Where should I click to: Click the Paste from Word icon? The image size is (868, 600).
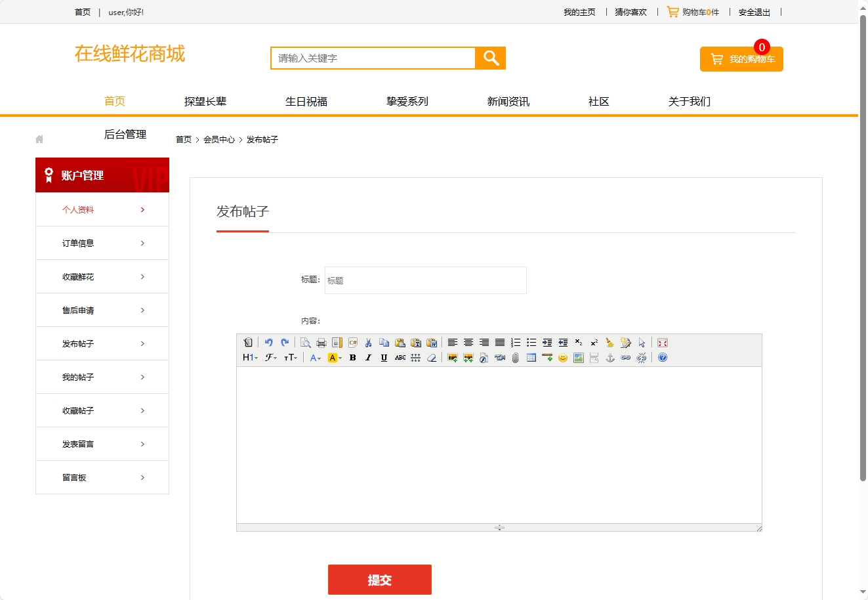[x=432, y=342]
